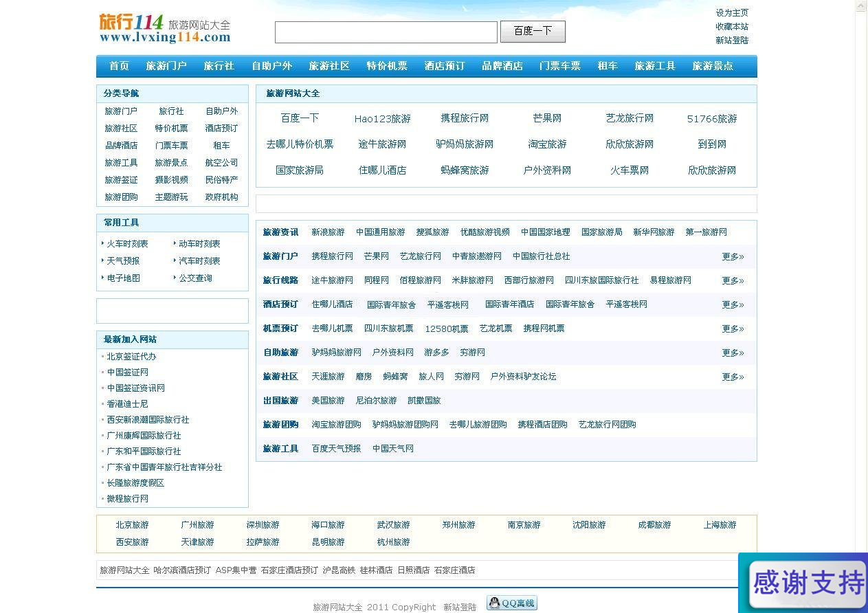
Task: Focus the search text box in the header
Action: pos(386,32)
